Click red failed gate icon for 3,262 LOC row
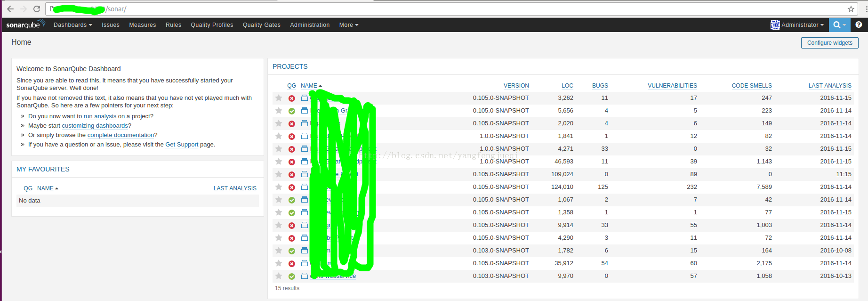The width and height of the screenshot is (868, 301). tap(292, 98)
